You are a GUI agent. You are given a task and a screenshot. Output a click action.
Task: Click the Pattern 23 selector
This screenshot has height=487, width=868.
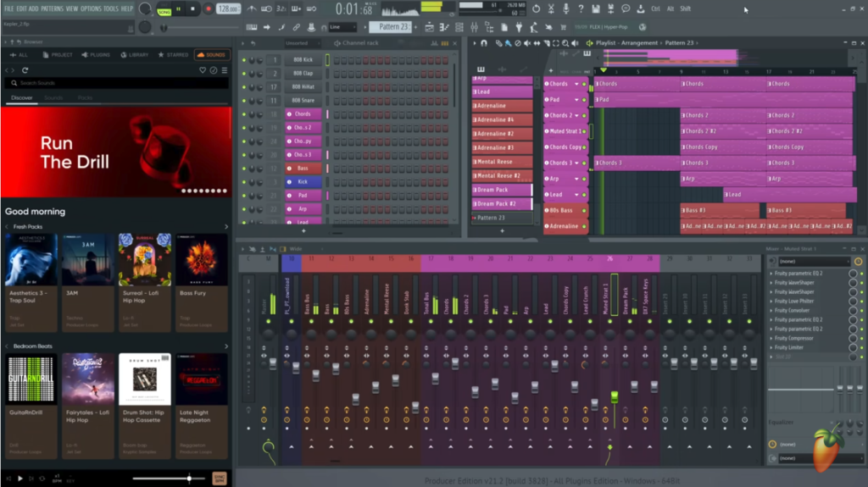click(x=392, y=27)
